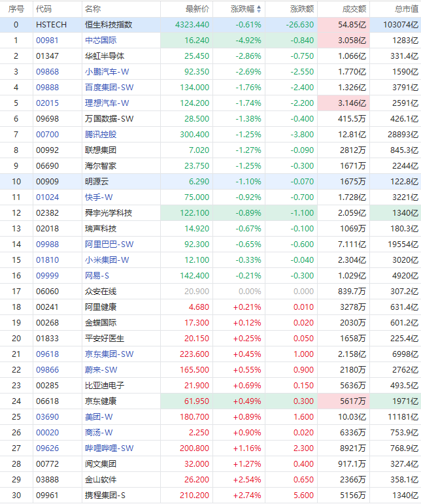Select 京东健康 row name
The width and height of the screenshot is (421, 504).
101,401
